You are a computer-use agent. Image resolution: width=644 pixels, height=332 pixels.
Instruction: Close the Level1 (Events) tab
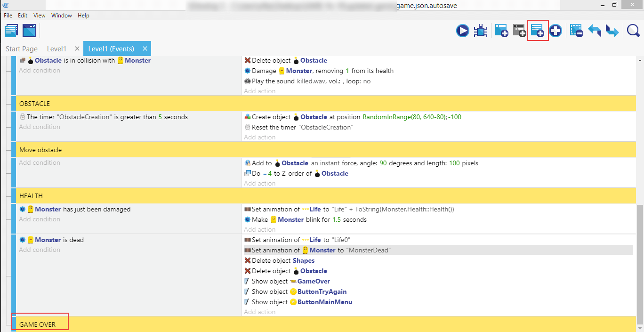145,49
